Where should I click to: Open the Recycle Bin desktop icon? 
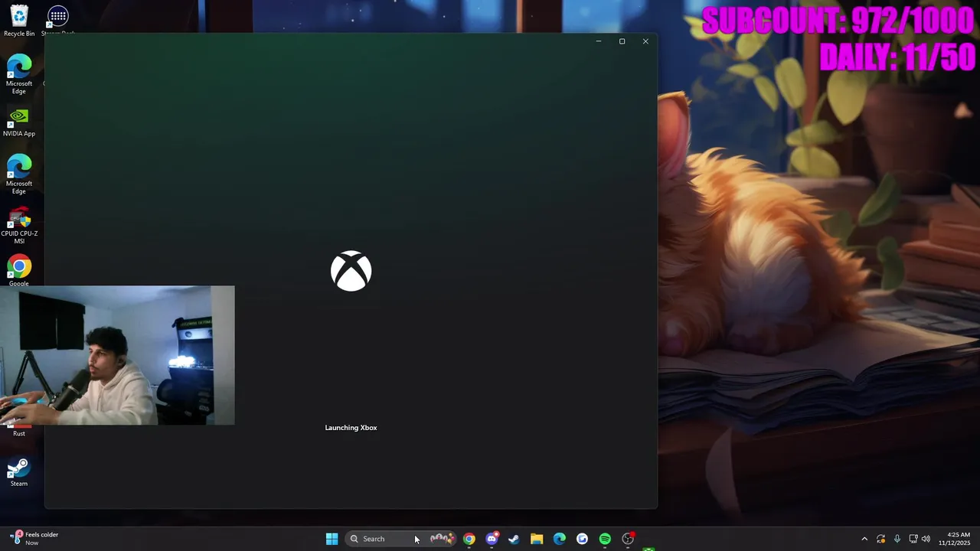(x=19, y=21)
